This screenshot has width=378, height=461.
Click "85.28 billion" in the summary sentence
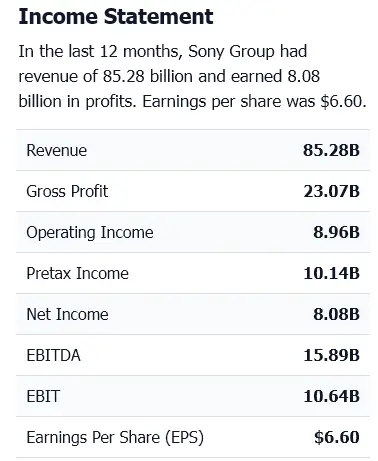click(148, 76)
